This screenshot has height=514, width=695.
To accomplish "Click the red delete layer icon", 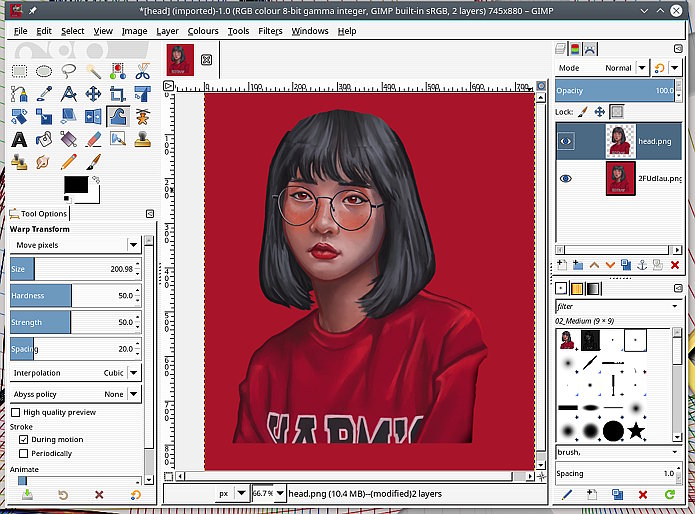I will 675,265.
